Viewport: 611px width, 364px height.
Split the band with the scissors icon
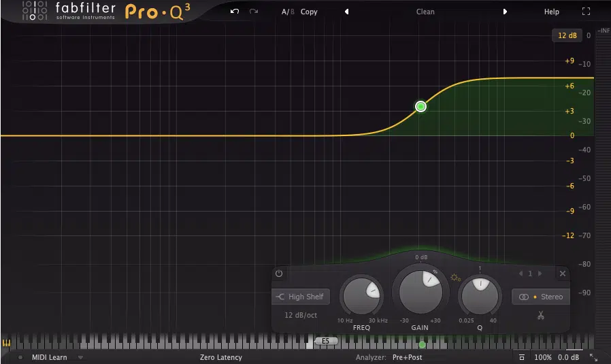pos(540,315)
